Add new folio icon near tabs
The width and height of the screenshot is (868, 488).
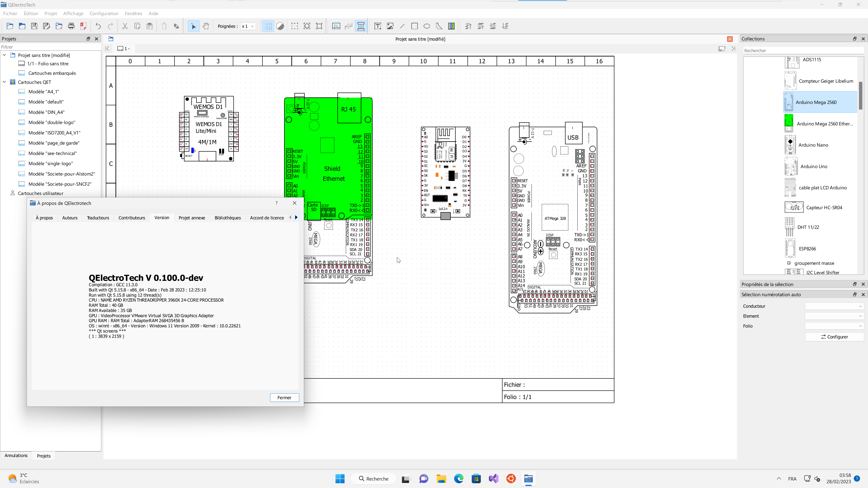(x=722, y=49)
